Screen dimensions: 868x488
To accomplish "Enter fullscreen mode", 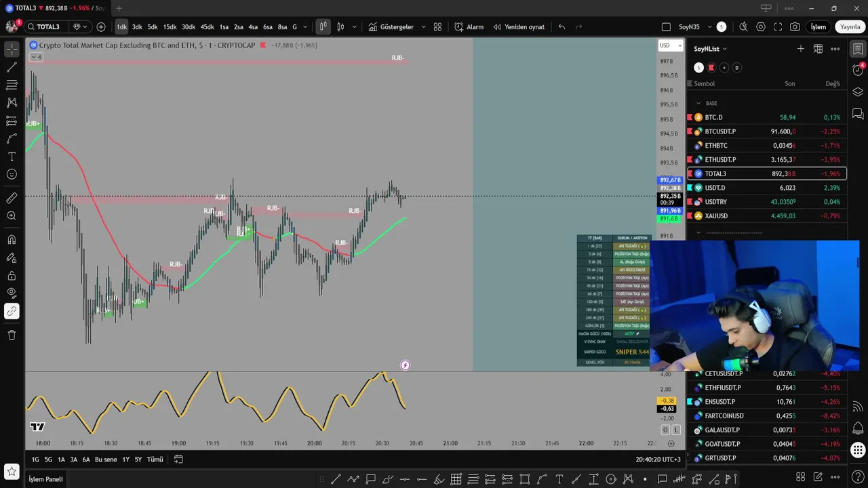I will (x=778, y=27).
